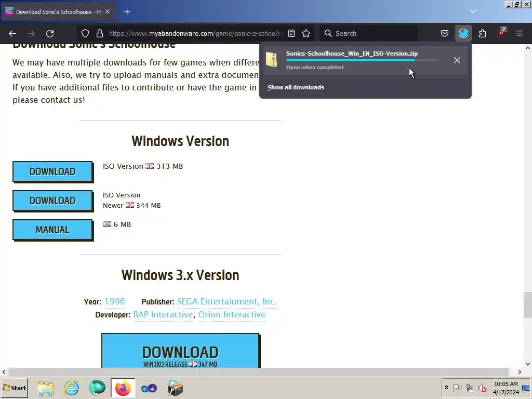The image size is (532, 399).
Task: Show all downloads
Action: click(296, 87)
